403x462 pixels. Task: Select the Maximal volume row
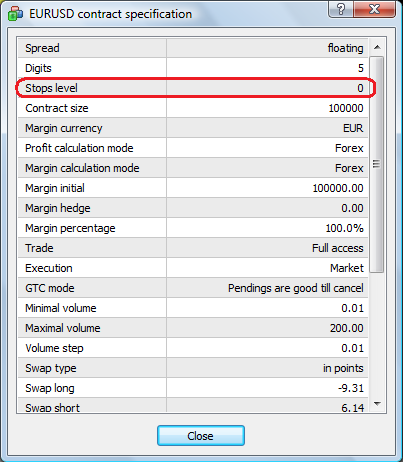point(193,328)
